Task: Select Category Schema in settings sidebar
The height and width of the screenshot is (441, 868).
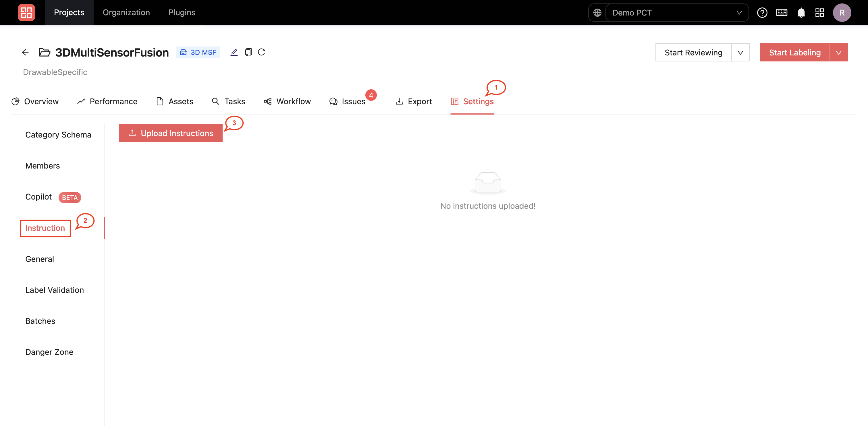Action: click(x=58, y=135)
